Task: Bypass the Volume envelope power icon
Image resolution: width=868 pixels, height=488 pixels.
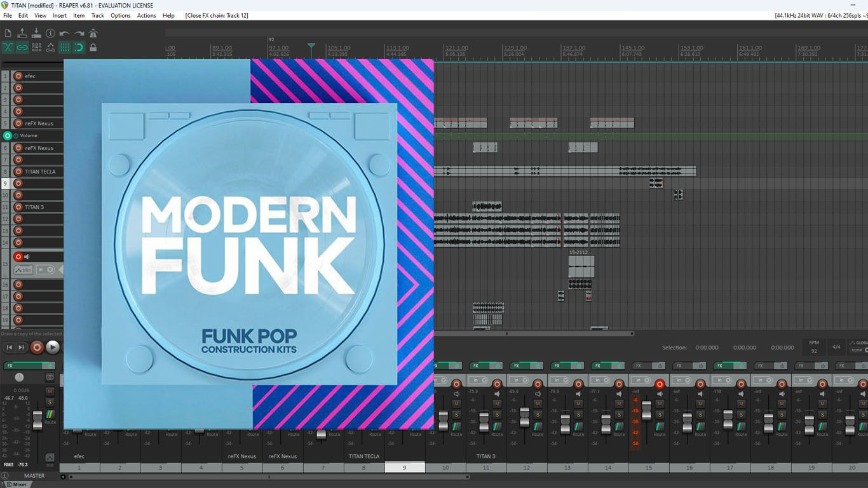Action: (16, 135)
